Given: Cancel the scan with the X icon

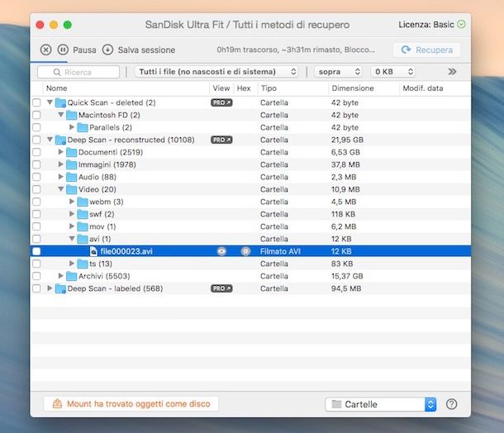Looking at the screenshot, I should pos(45,50).
